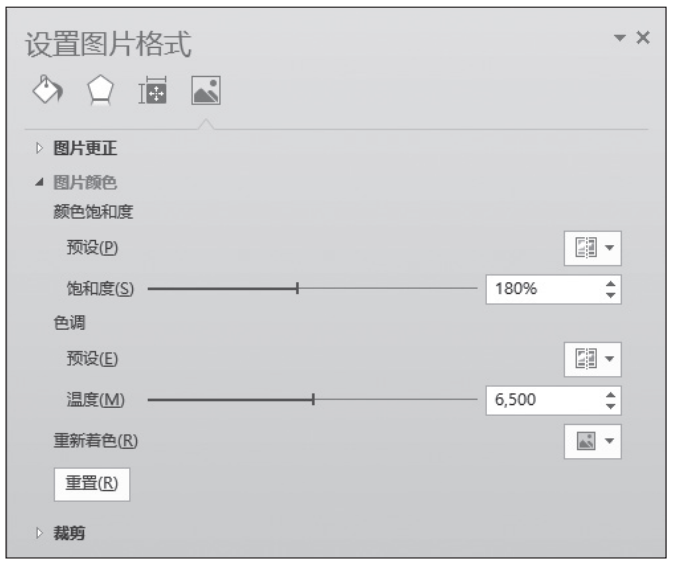
Task: Open tone preset (预设(E)) gallery
Action: (x=592, y=359)
